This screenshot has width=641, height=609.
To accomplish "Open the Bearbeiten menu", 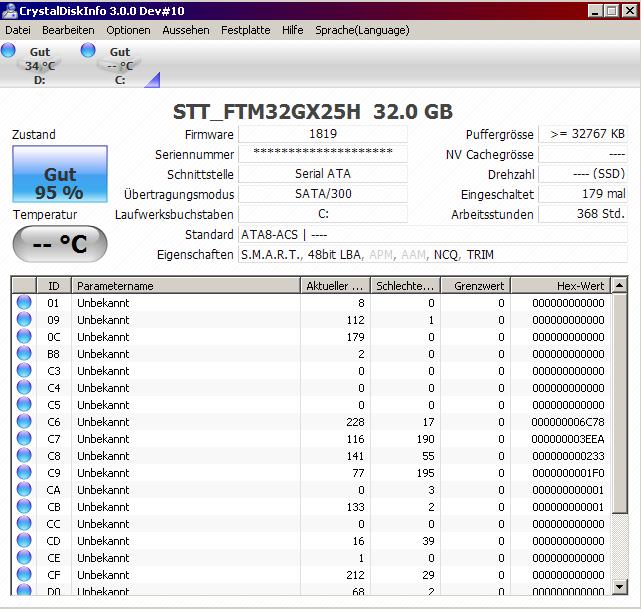I will coord(68,30).
